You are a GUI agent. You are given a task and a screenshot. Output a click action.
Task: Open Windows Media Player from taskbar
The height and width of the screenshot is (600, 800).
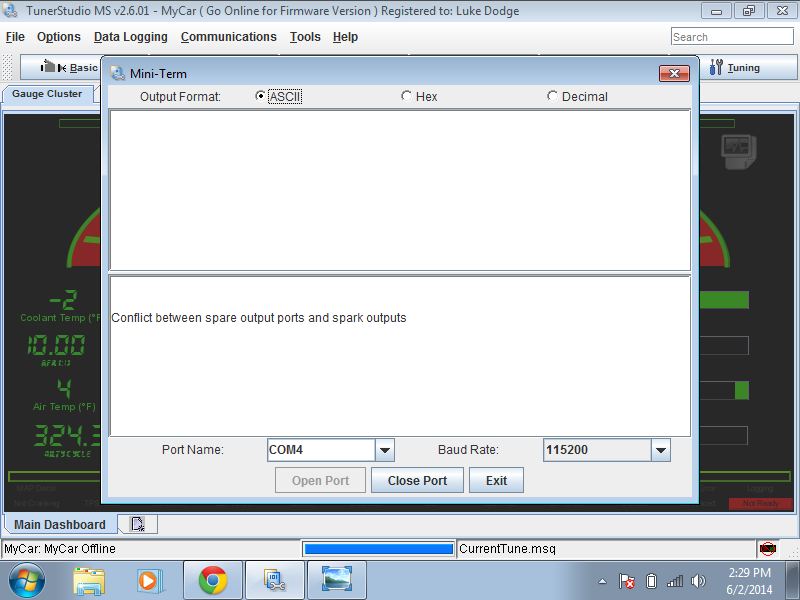151,581
